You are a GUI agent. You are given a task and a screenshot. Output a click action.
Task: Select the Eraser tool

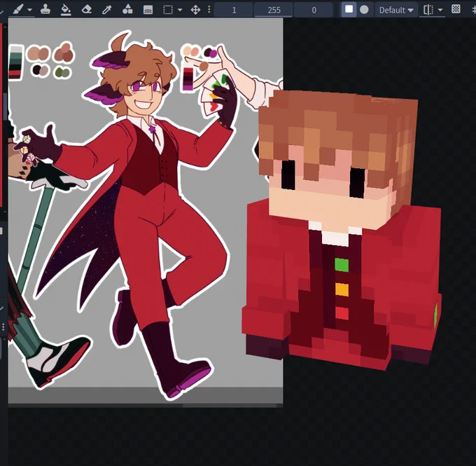(x=87, y=10)
